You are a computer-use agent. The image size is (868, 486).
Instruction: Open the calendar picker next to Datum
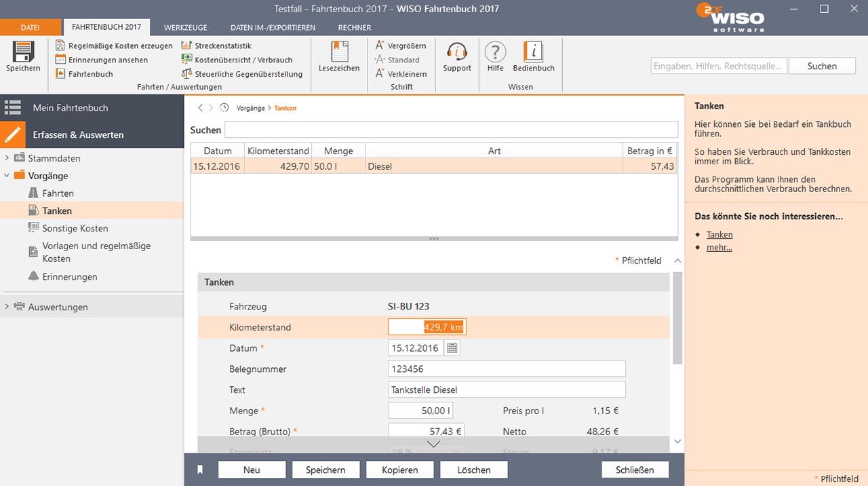pos(452,348)
